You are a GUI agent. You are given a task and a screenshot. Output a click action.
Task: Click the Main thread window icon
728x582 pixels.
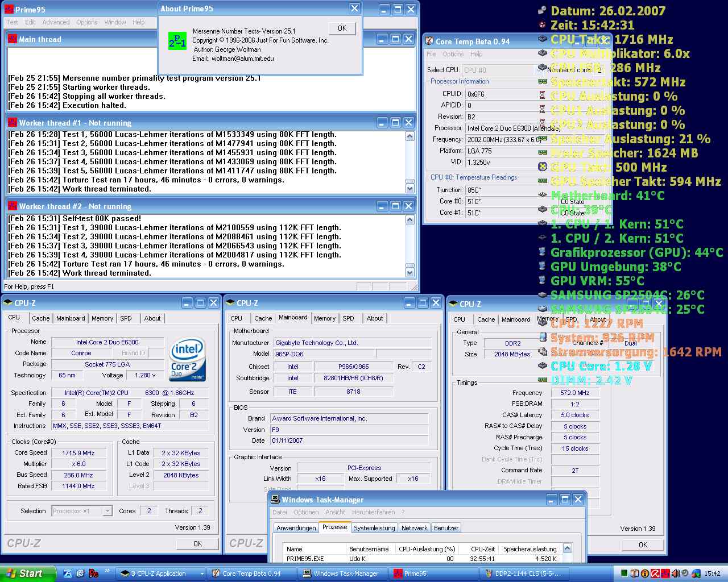[13, 39]
